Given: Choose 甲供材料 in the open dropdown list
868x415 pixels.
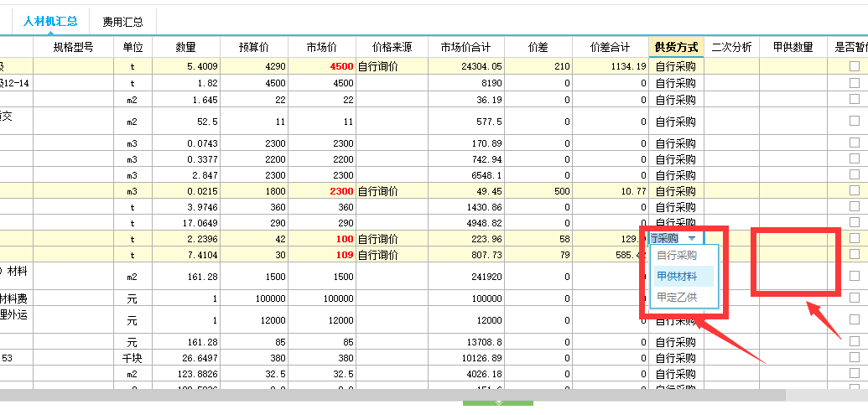Looking at the screenshot, I should [684, 276].
